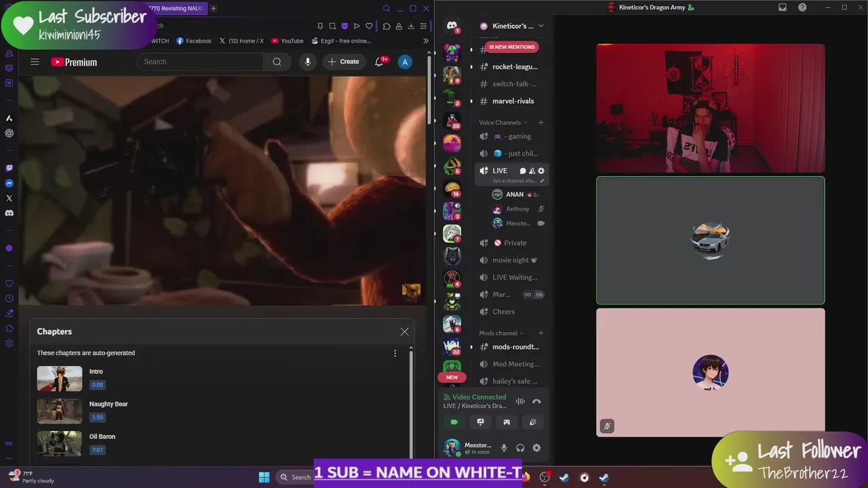The height and width of the screenshot is (488, 868).
Task: Open the mods-roundtable text channel
Action: click(511, 347)
